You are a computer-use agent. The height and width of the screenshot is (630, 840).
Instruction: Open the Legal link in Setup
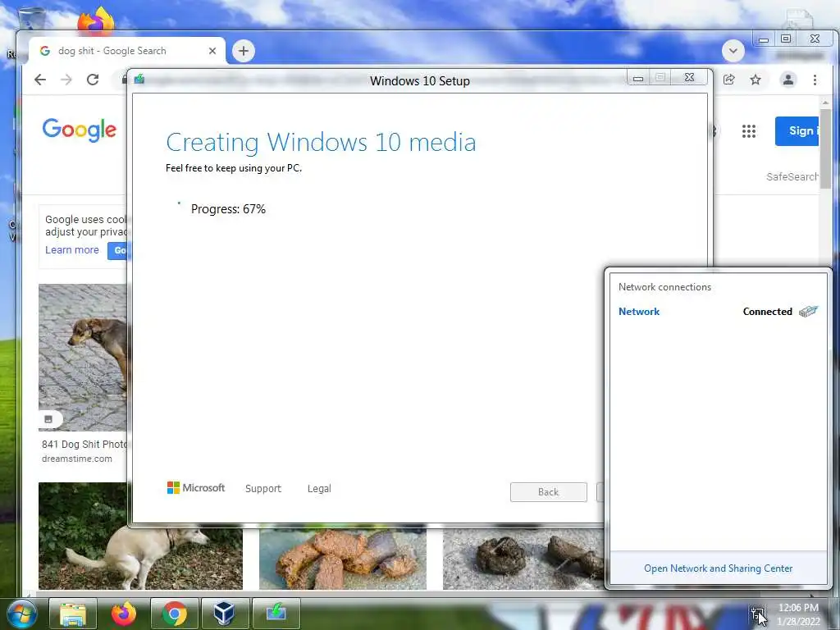coord(319,489)
